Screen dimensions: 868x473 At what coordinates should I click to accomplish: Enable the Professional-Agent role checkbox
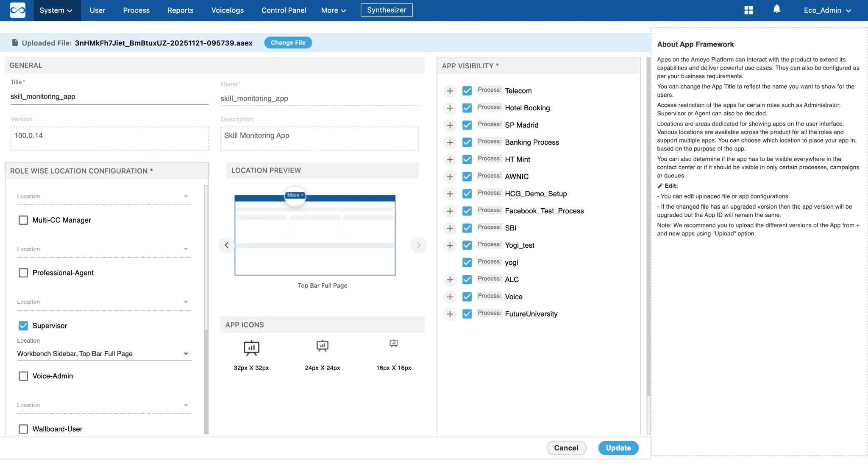[23, 273]
